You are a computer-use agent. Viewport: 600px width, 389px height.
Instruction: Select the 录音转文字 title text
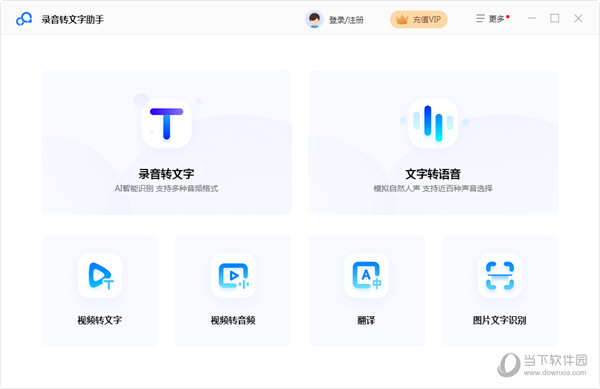pyautogui.click(x=166, y=174)
